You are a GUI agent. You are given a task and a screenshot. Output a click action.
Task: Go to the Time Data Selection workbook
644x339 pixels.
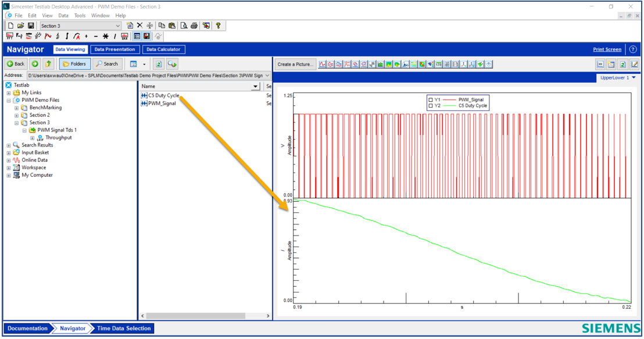124,329
